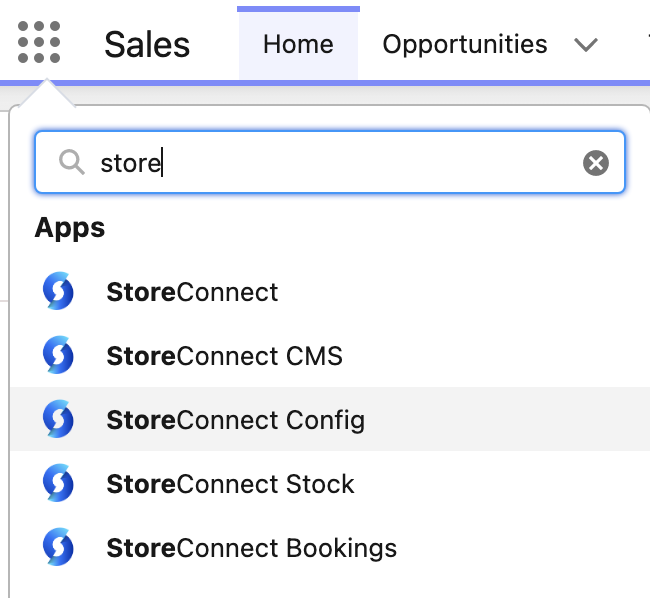Click the highlighted StoreConnect Config row
Image resolution: width=650 pixels, height=598 pixels.
[330, 419]
